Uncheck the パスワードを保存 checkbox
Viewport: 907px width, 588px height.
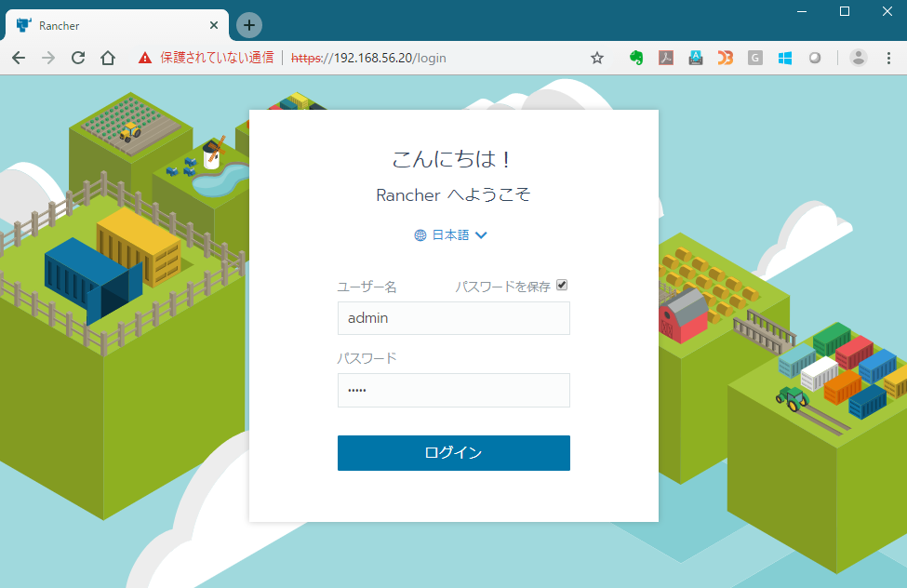(562, 285)
